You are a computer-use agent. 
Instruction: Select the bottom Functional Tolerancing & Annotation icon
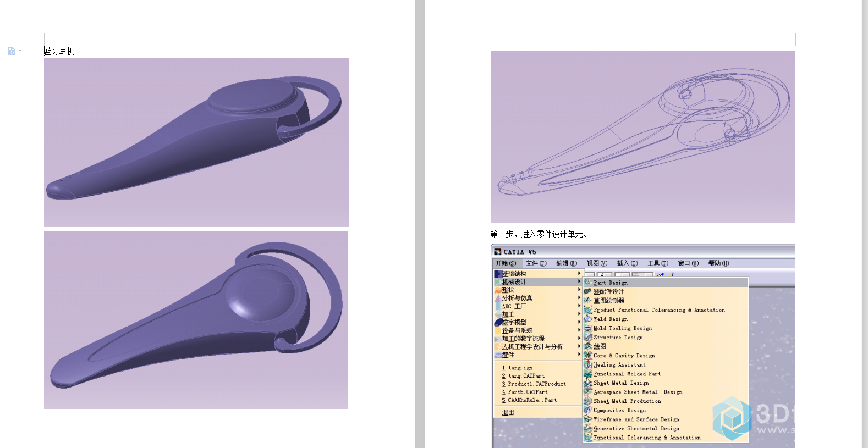(x=587, y=438)
